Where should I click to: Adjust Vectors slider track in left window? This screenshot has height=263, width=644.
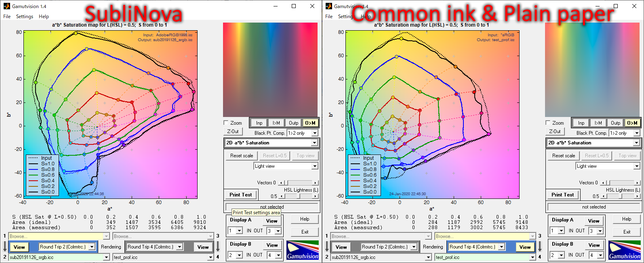click(299, 183)
